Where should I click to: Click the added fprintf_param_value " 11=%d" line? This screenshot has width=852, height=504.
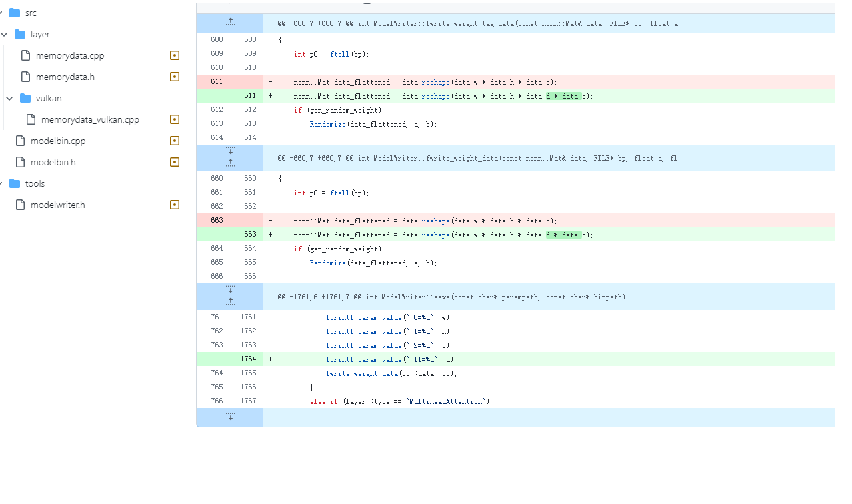(x=390, y=359)
